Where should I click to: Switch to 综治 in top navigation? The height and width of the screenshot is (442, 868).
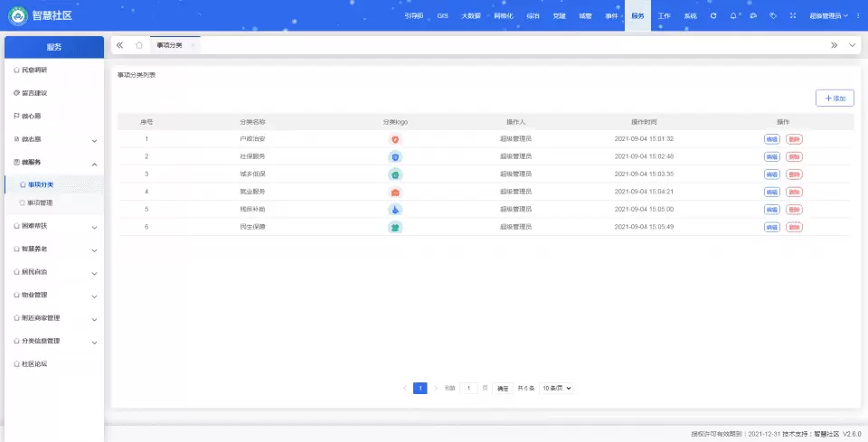tap(533, 16)
